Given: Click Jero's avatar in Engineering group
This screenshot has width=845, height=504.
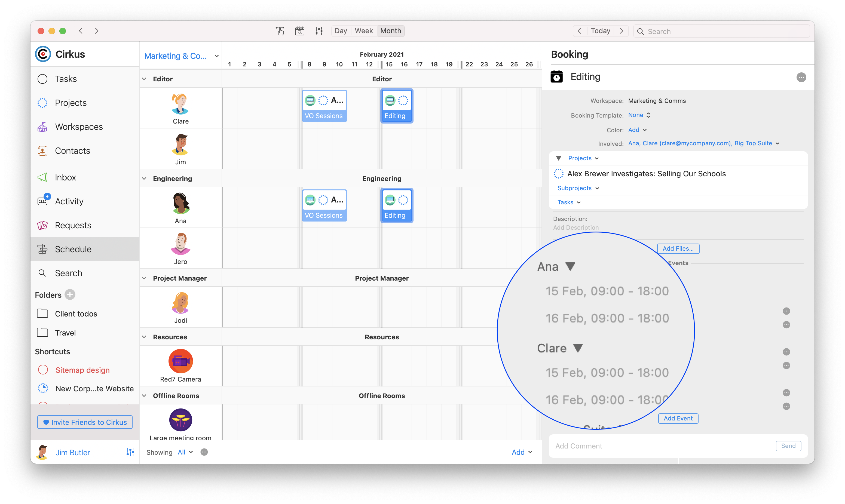Looking at the screenshot, I should 180,244.
